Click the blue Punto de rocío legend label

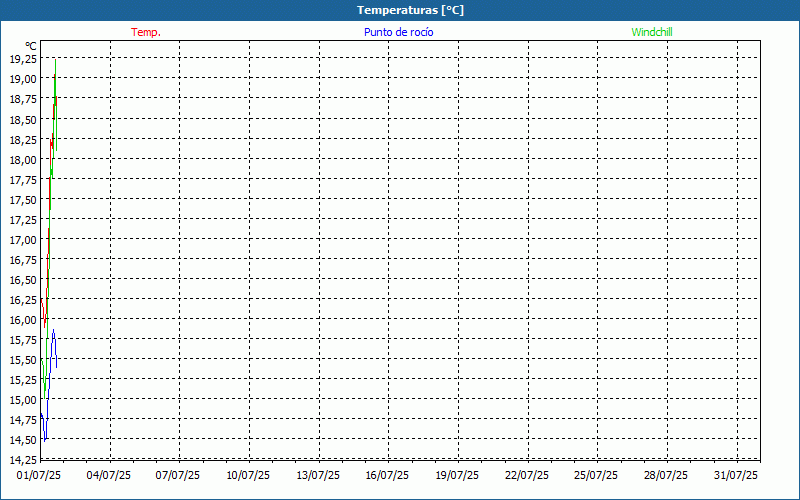398,32
